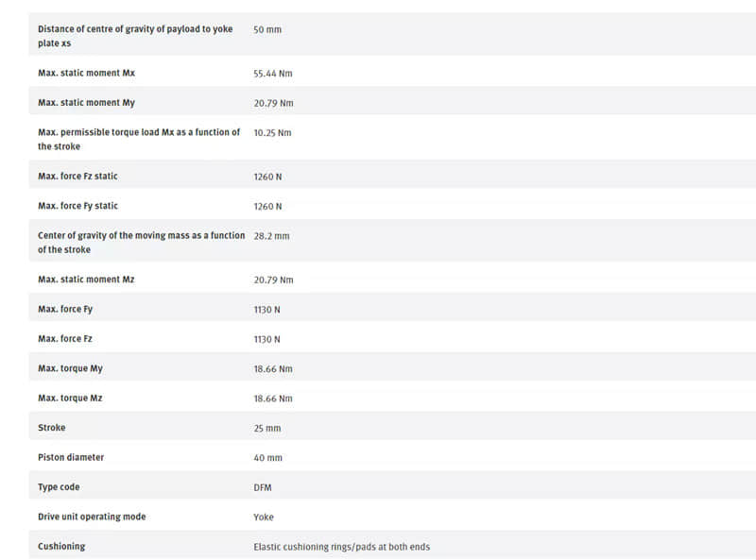Click the 'Stroke' row label
The height and width of the screenshot is (560, 756).
tap(52, 428)
